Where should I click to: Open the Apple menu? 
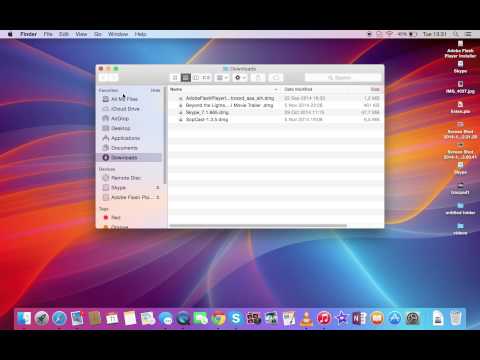[10, 34]
